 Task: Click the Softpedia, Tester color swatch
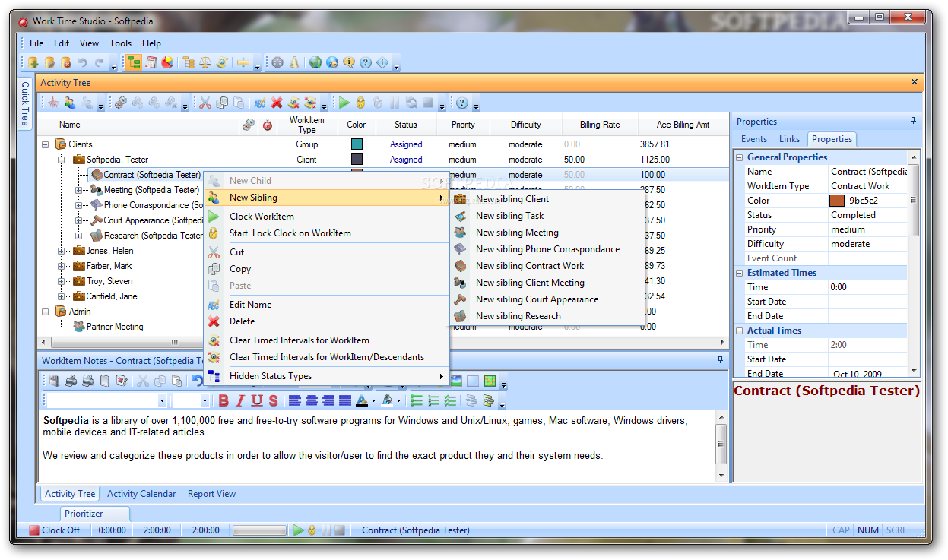point(357,160)
